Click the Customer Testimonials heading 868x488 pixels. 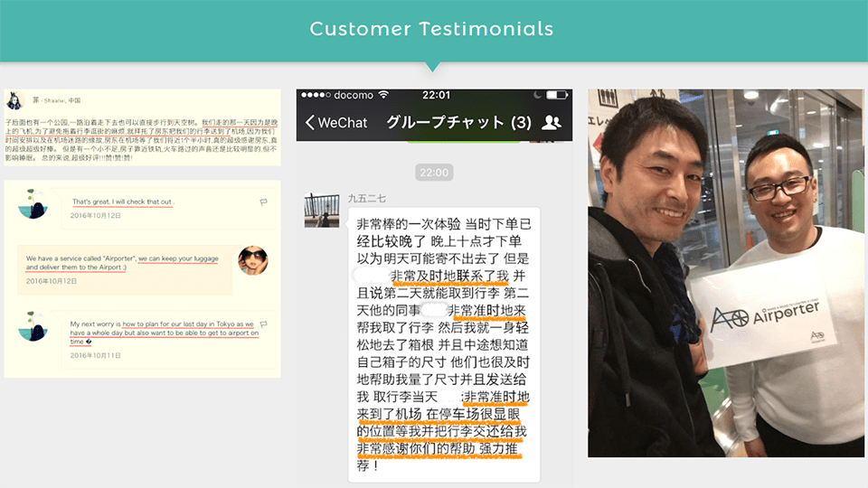[x=431, y=29]
